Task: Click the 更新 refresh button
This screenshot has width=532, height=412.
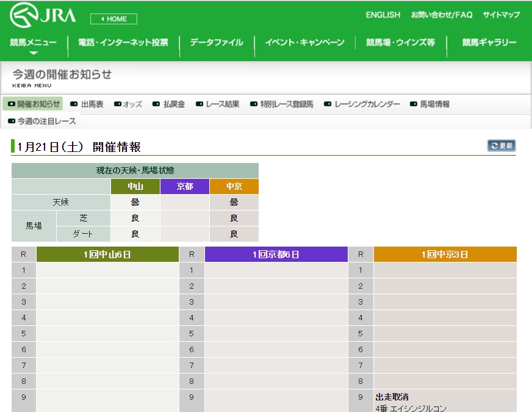Action: coord(501,146)
